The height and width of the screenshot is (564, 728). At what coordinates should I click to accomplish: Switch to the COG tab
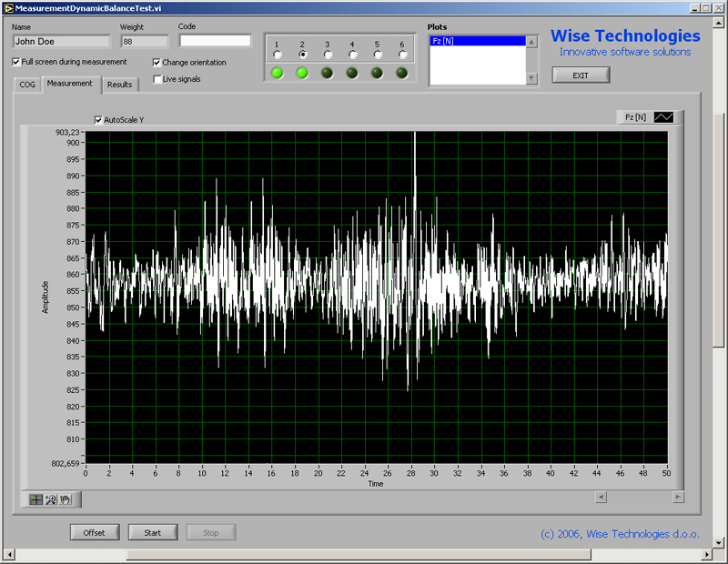(x=27, y=85)
